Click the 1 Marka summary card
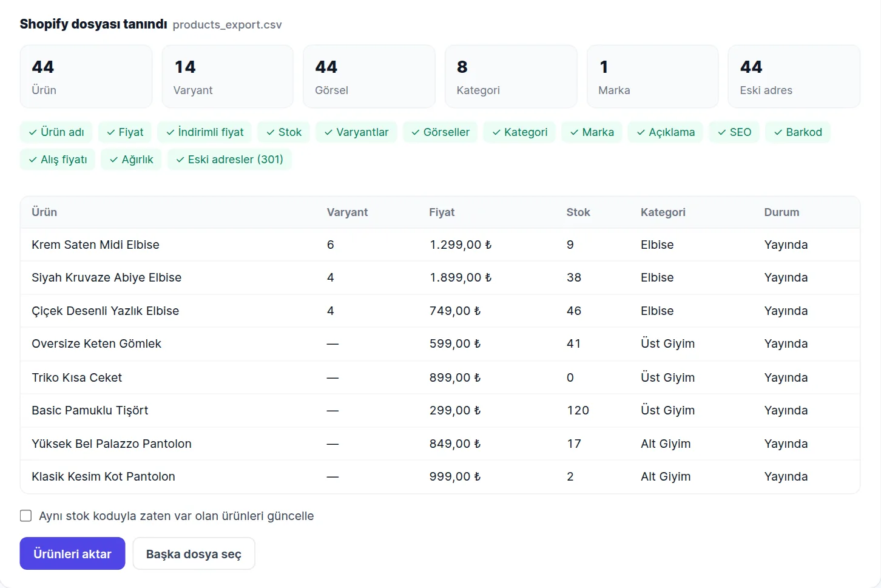This screenshot has width=881, height=588. pyautogui.click(x=652, y=76)
